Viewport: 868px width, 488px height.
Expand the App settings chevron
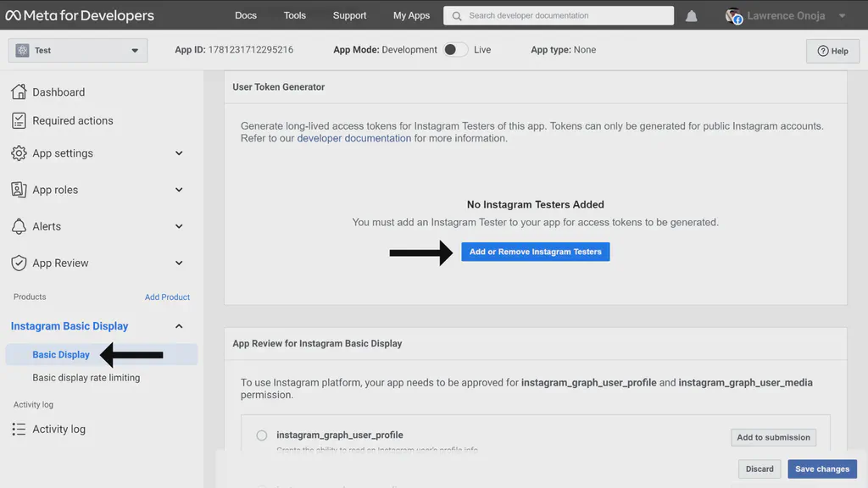click(179, 153)
